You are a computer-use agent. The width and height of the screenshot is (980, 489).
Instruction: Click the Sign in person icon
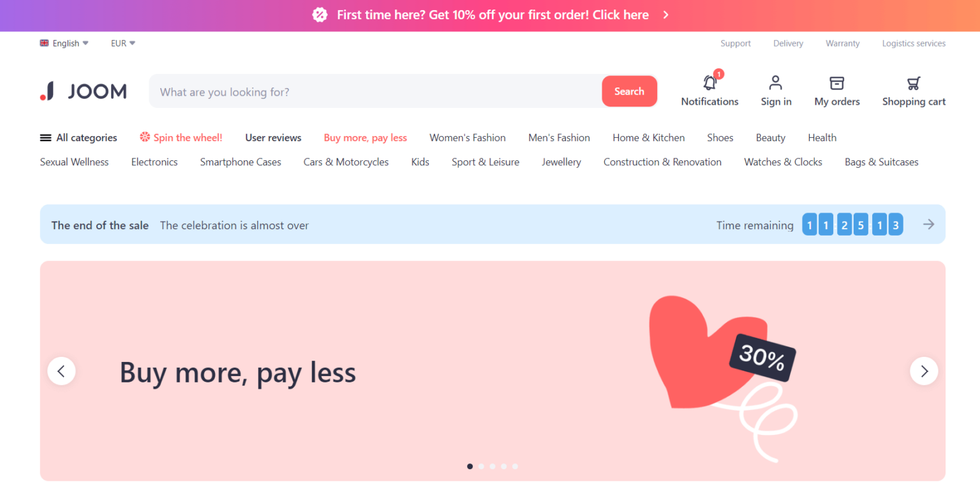coord(776,83)
